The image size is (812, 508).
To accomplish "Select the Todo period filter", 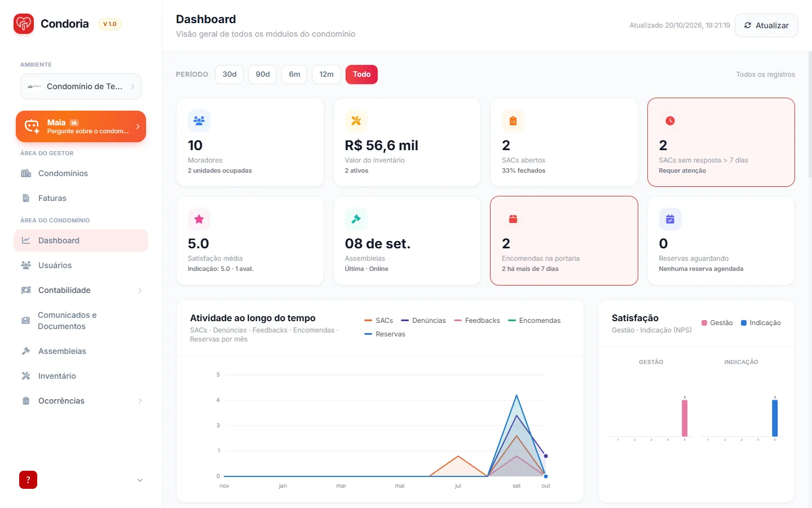I will [361, 75].
